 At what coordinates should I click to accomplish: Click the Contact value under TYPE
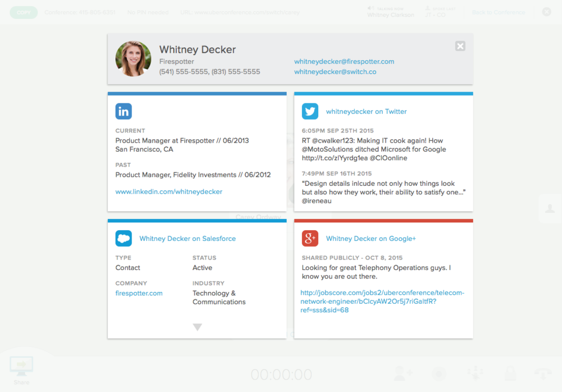click(128, 268)
